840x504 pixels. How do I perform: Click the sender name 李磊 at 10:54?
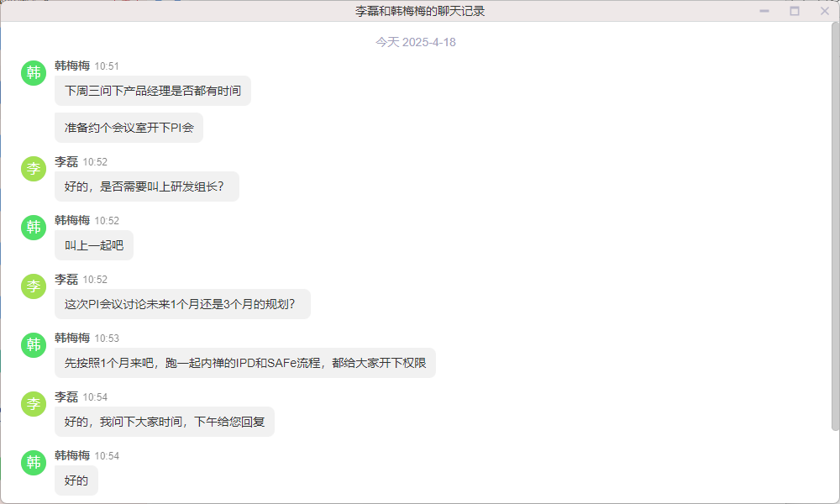[66, 396]
